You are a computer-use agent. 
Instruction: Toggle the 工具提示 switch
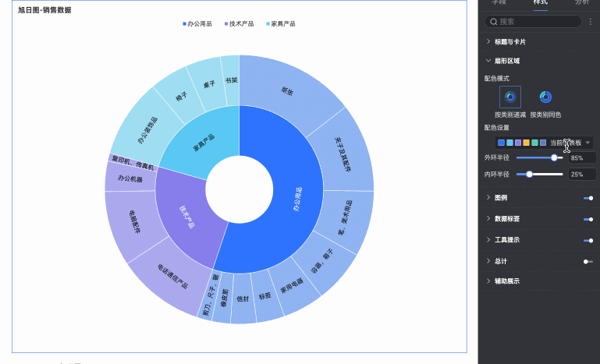[x=588, y=241]
